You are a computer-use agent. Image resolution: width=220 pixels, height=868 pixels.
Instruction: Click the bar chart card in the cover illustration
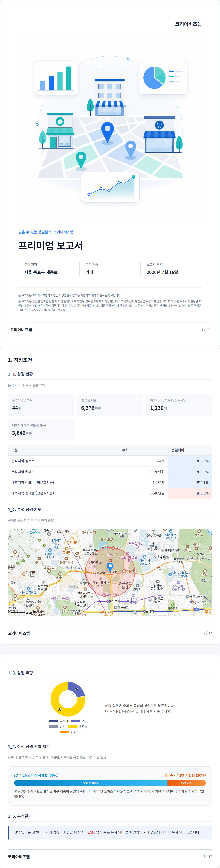point(56,78)
